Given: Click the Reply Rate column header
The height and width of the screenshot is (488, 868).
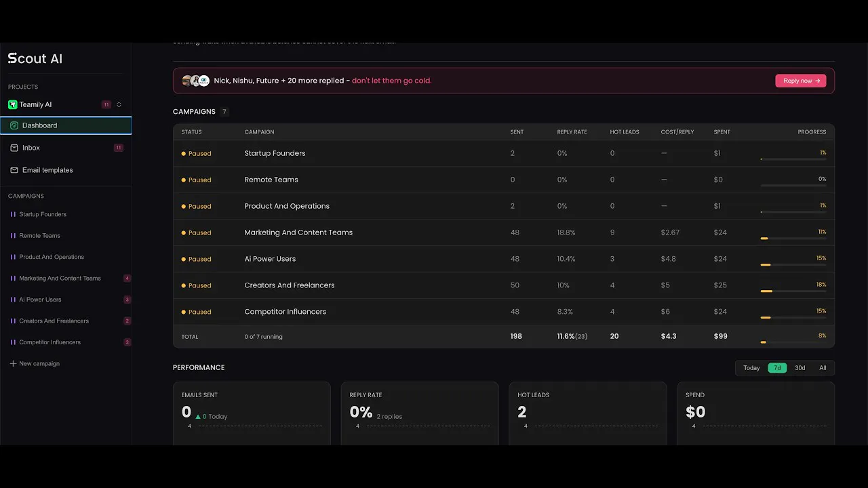Looking at the screenshot, I should (572, 132).
